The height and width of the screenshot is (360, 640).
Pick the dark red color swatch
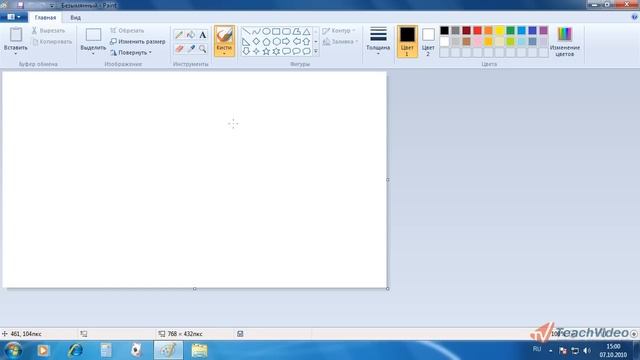click(466, 30)
